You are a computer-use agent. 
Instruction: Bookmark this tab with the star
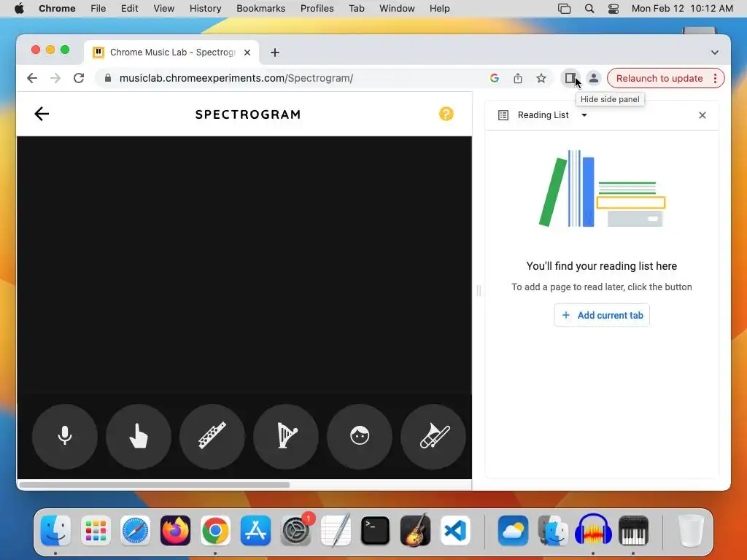point(541,78)
